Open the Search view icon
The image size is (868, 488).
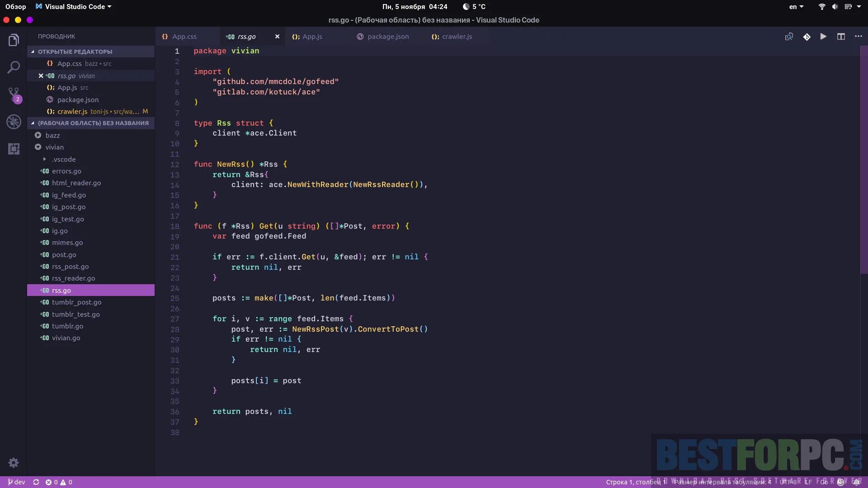pyautogui.click(x=14, y=68)
